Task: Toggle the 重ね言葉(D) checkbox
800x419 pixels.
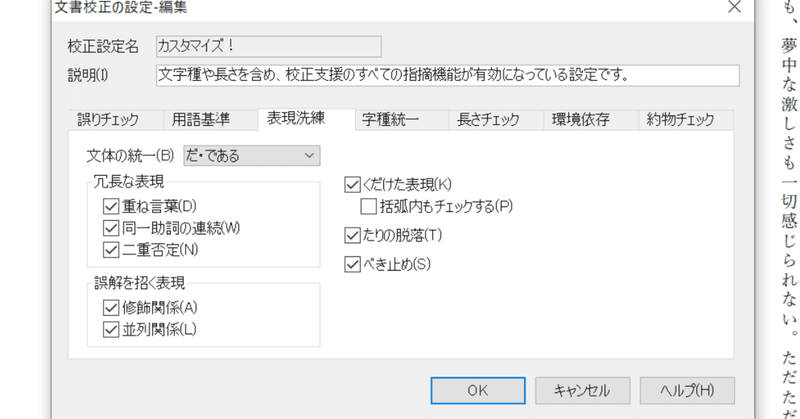Action: pyautogui.click(x=110, y=206)
